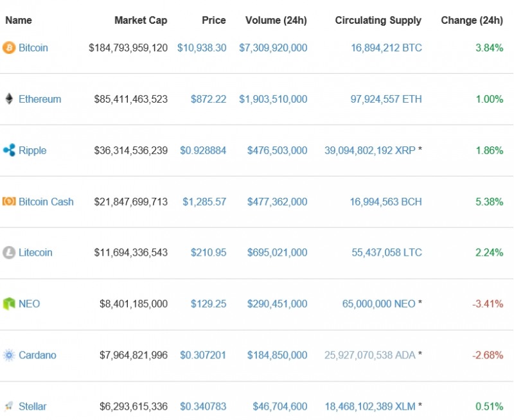Click the grey Litecoin logo icon
The width and height of the screenshot is (514, 420).
click(x=9, y=252)
